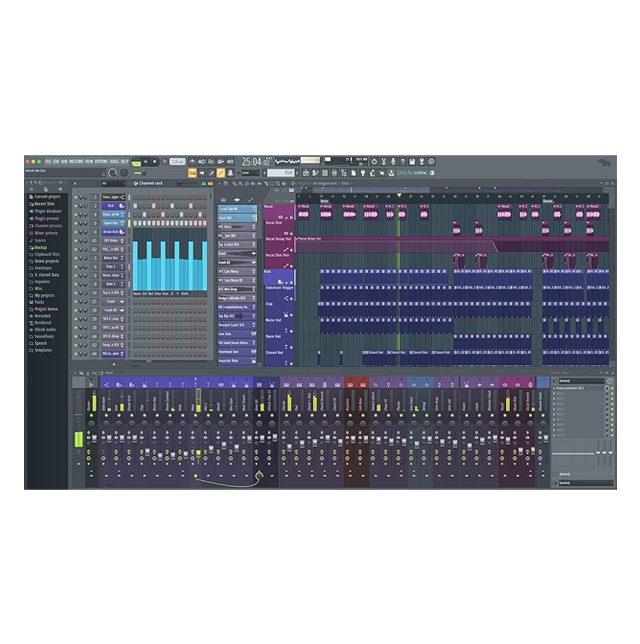
Task: Open the Line snap dropdown
Action: (251, 173)
